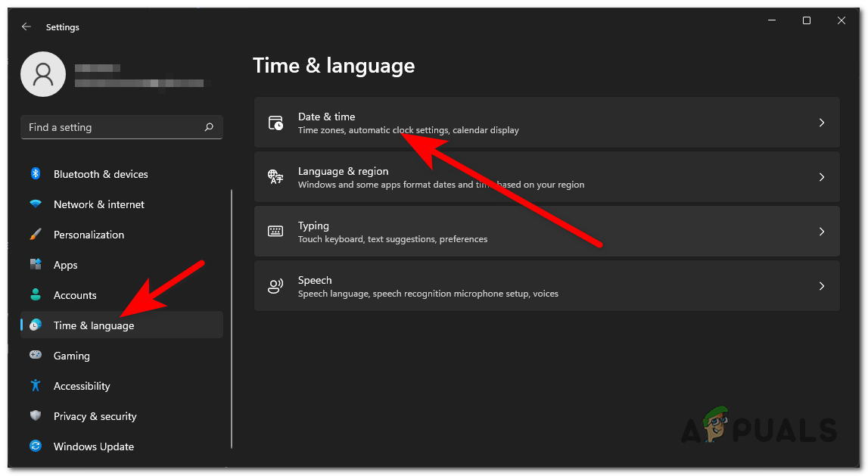Open the Apps settings category
868x476 pixels.
pos(122,265)
